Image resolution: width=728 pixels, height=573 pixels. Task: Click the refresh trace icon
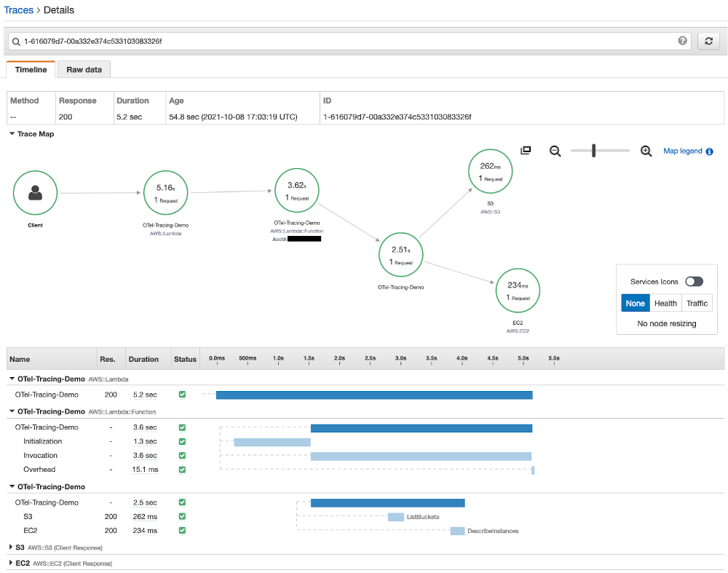(708, 41)
